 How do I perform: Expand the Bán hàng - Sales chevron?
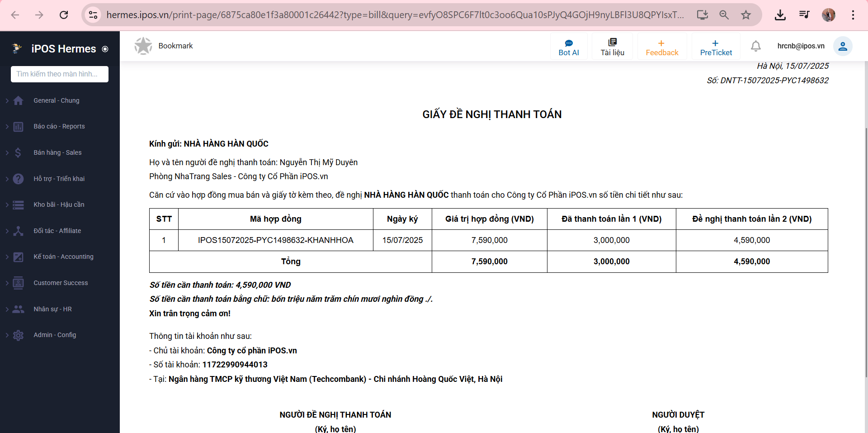[x=7, y=152]
